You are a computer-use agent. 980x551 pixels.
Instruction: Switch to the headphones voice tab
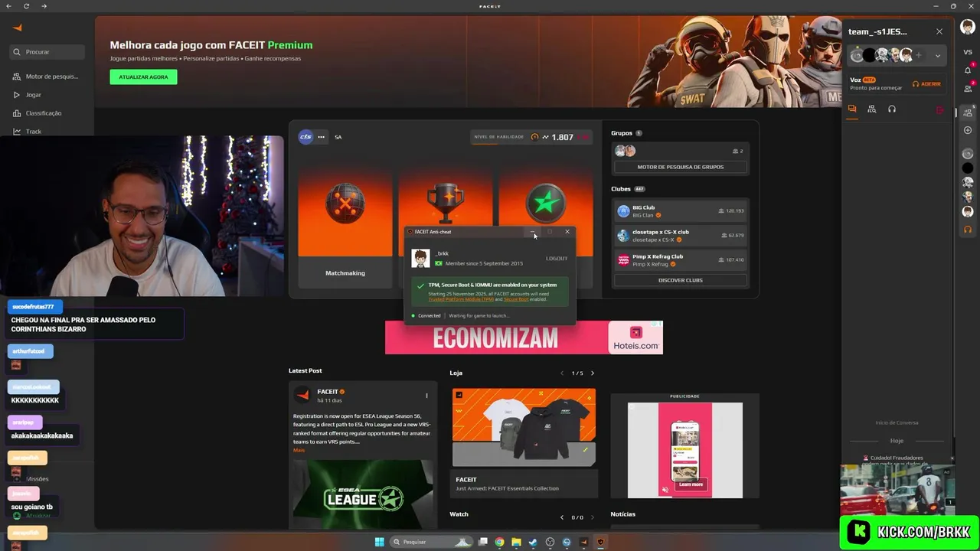tap(892, 109)
